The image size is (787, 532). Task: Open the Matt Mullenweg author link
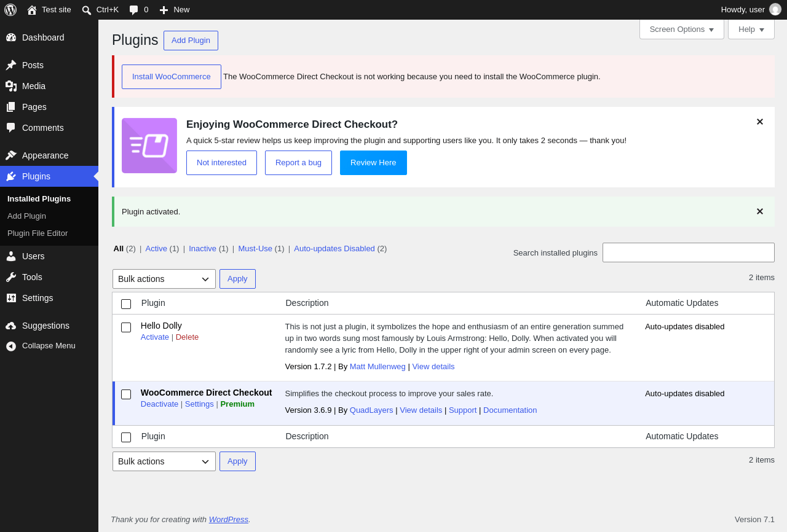click(x=378, y=366)
